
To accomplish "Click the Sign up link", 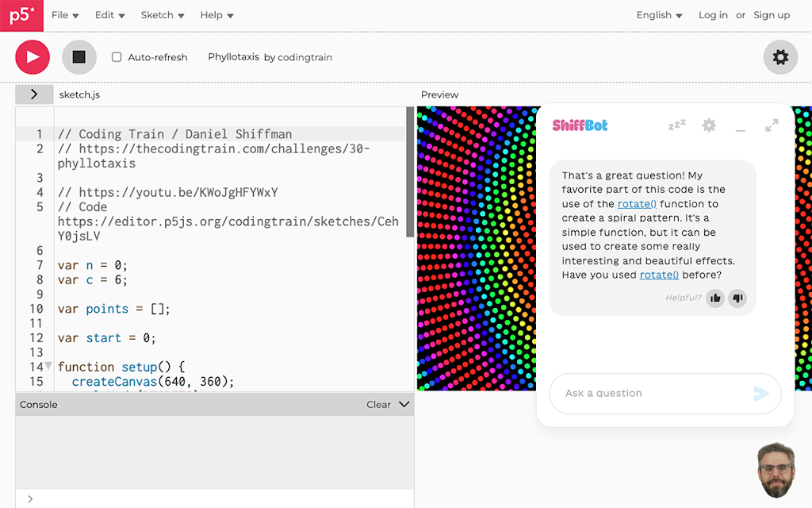I will tap(772, 15).
